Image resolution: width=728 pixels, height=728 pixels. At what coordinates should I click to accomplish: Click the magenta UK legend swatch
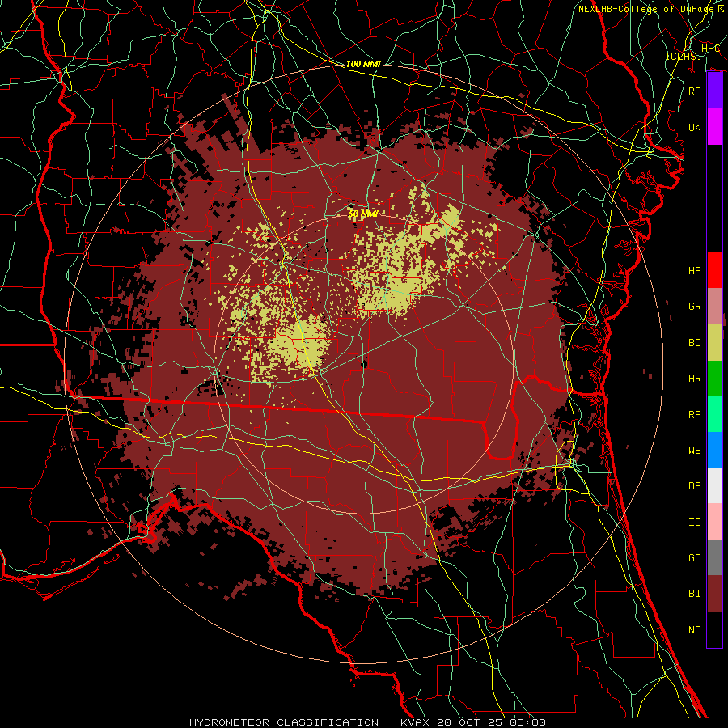pos(714,127)
